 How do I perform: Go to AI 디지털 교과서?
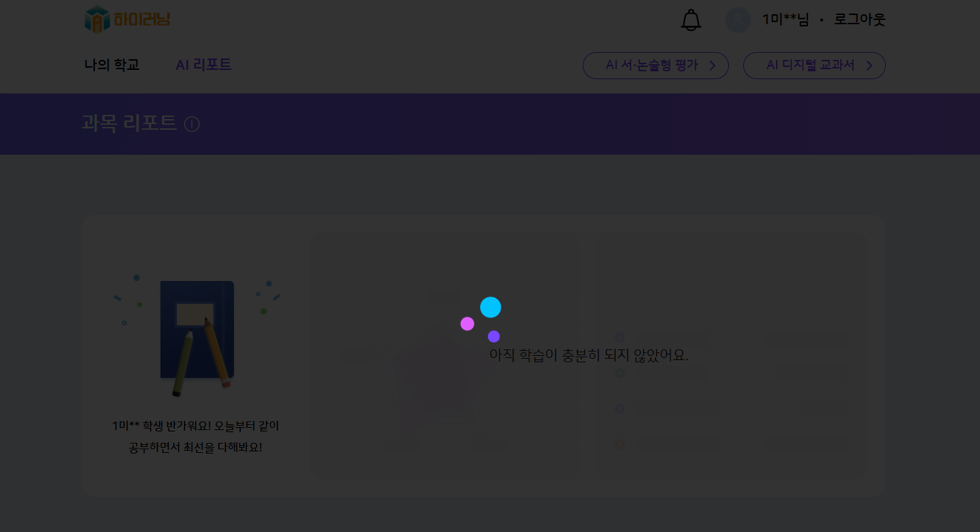[810, 66]
